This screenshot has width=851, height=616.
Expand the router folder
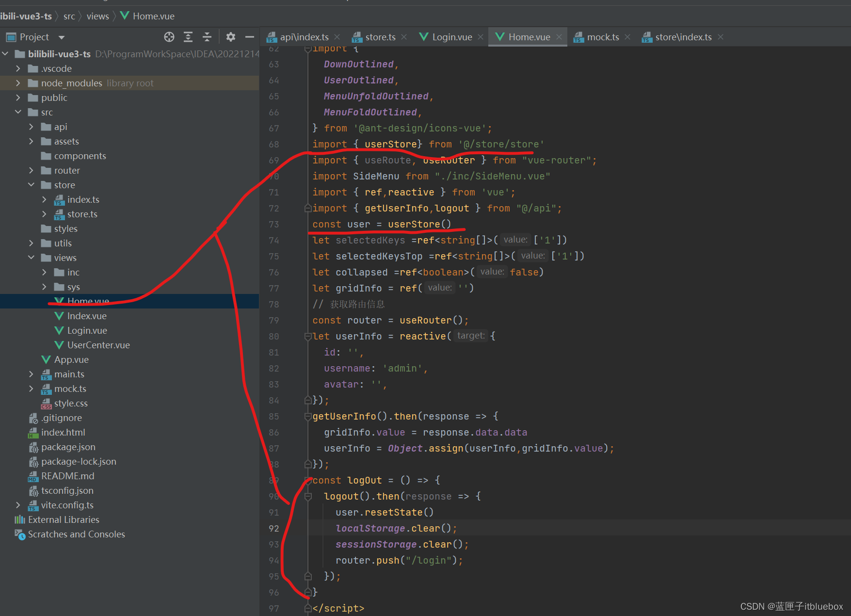click(32, 170)
